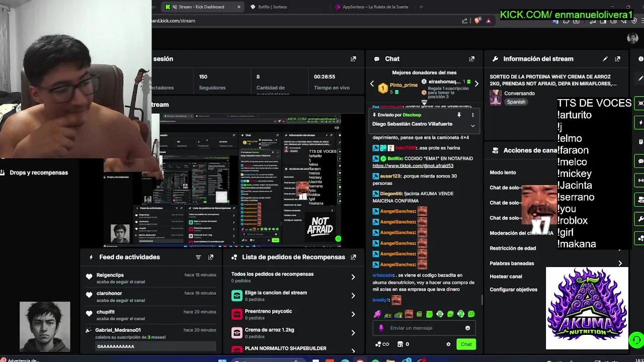Viewport: 644px width, 362px height.
Task: Open a new browser tab
Action: 421,7
